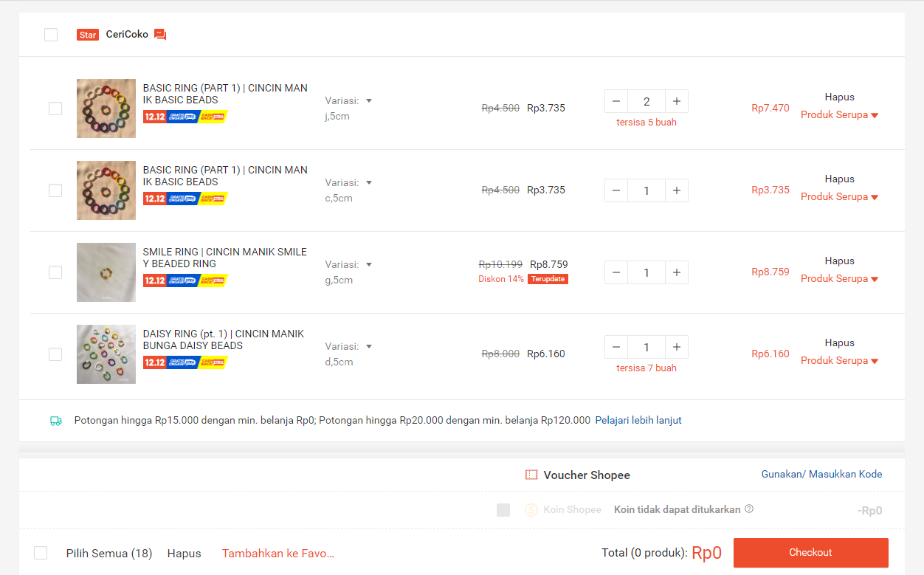Open Gunakan/ Masukkan Kode voucher link
The width and height of the screenshot is (924, 575).
[x=822, y=475]
